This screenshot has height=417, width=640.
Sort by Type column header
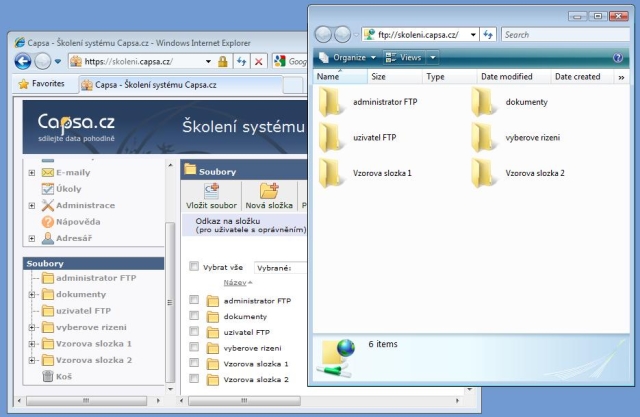click(x=449, y=76)
